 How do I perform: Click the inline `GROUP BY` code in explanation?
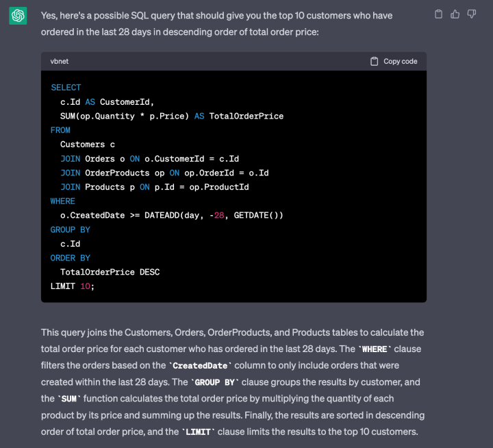point(215,382)
